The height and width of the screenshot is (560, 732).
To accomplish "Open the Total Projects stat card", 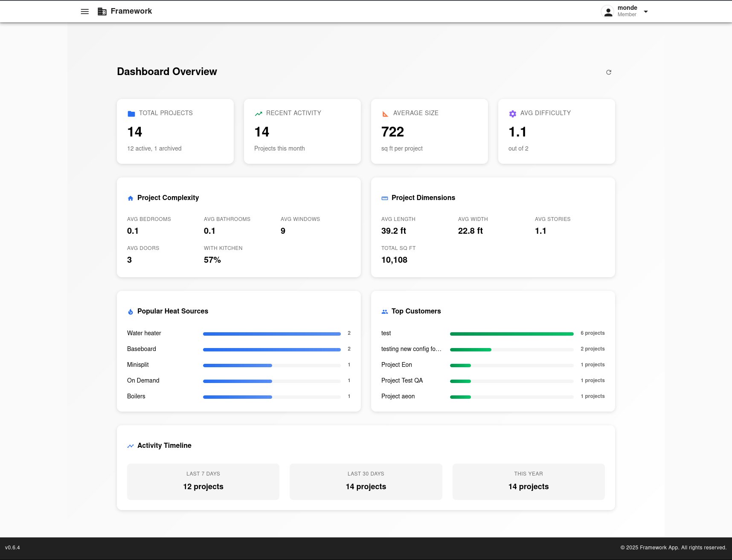I will click(175, 131).
